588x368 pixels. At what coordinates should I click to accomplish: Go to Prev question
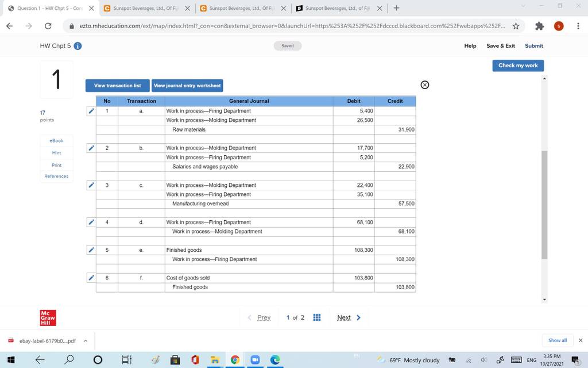click(x=260, y=317)
